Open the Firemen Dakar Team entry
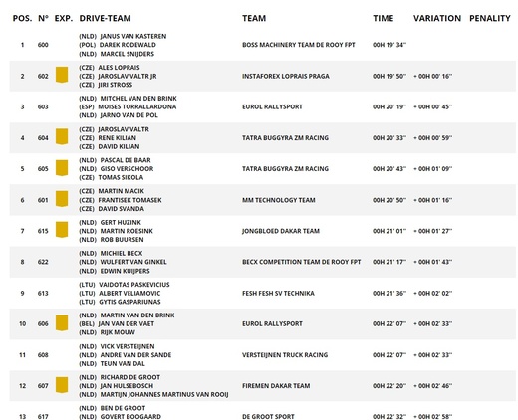Image resolution: width=518 pixels, height=420 pixels. [276, 386]
